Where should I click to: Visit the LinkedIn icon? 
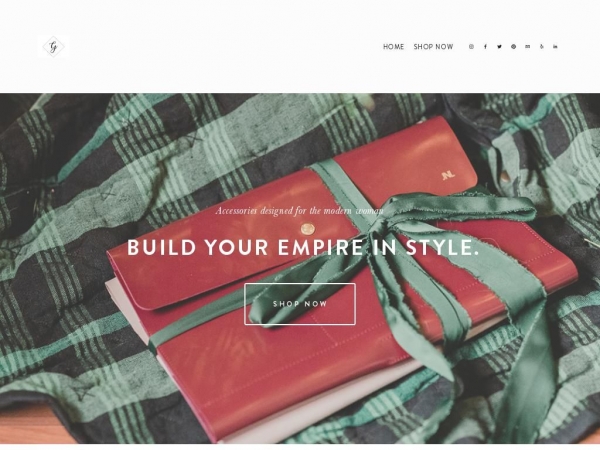point(555,47)
